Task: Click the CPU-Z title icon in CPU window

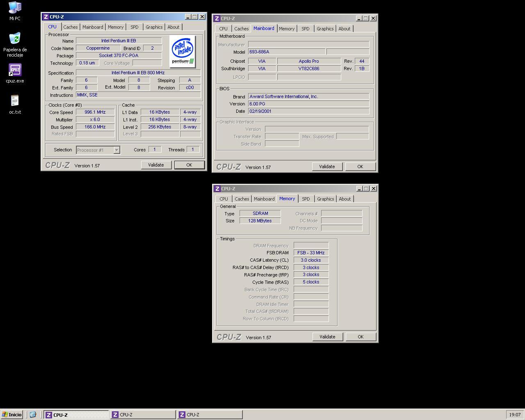Action: 46,17
